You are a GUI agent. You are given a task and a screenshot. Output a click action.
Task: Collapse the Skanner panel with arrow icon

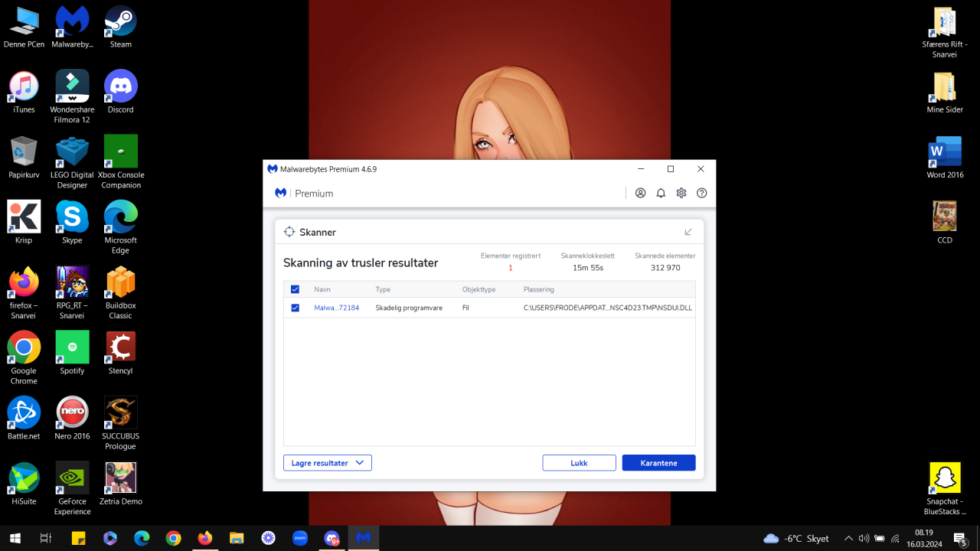(x=688, y=232)
